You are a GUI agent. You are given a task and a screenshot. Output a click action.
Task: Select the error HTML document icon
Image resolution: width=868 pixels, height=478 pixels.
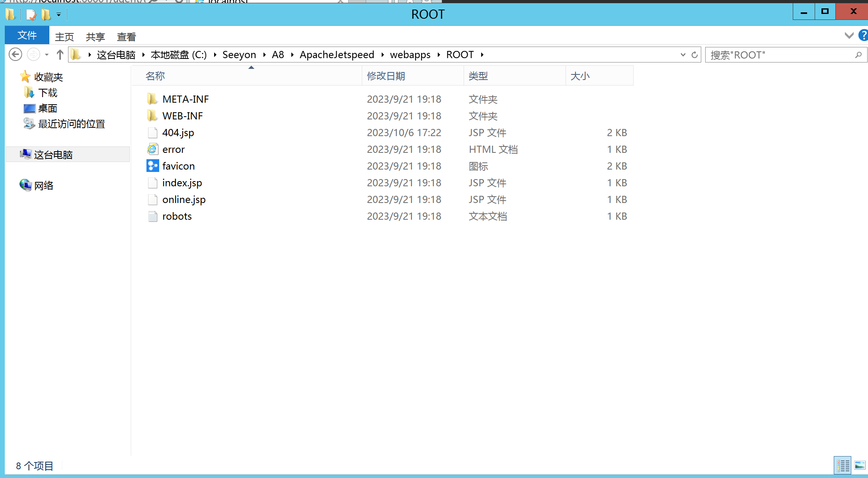152,149
